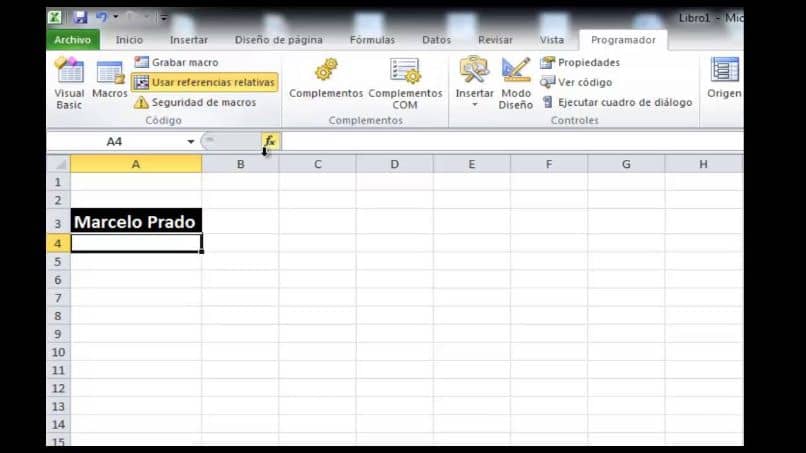Open the Vista tab
Image resolution: width=806 pixels, height=453 pixels.
[552, 40]
